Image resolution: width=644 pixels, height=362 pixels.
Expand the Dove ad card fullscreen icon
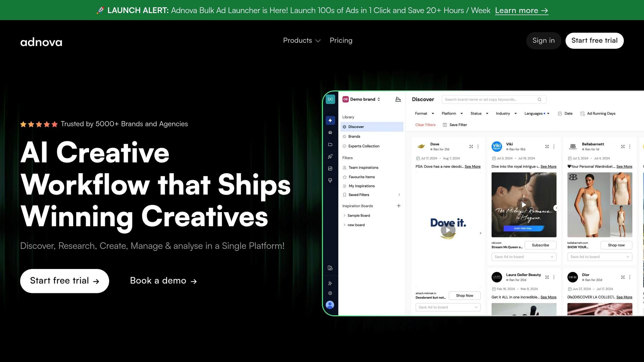point(471,146)
